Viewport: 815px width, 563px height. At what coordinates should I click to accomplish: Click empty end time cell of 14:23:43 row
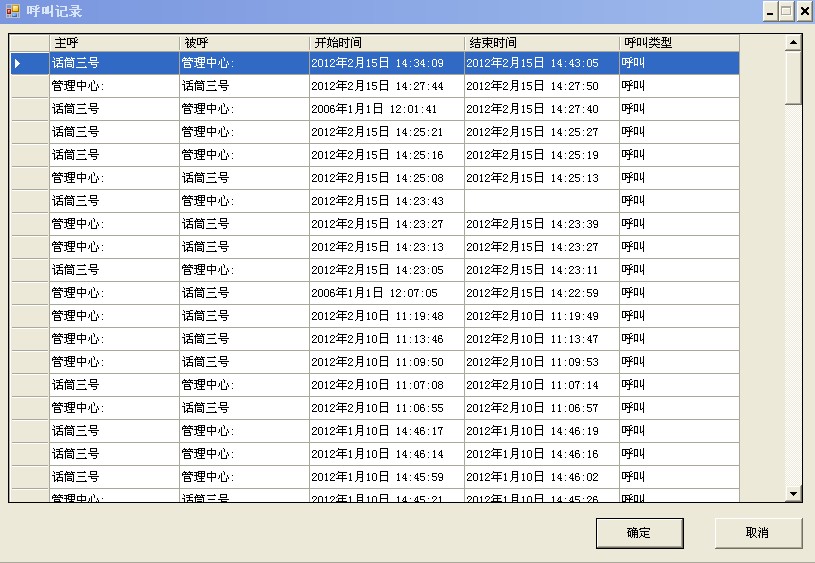[541, 201]
